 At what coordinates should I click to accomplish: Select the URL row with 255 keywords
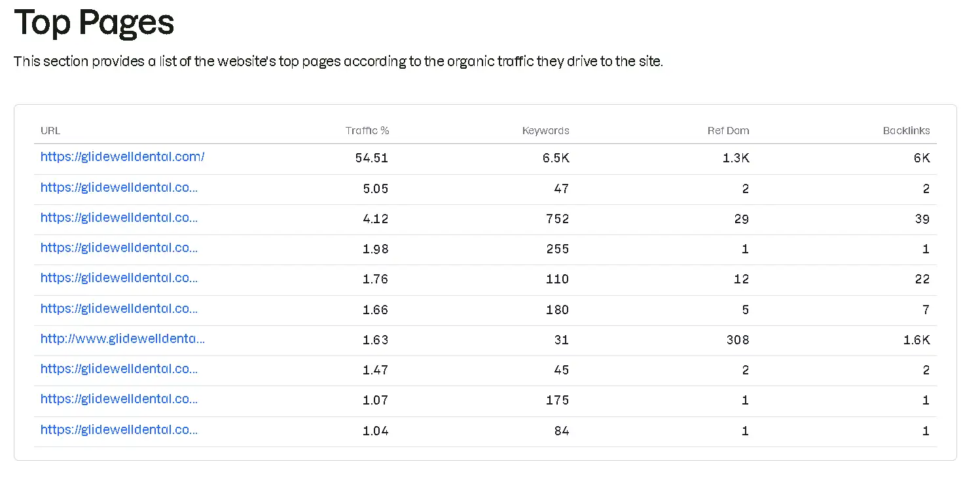[x=118, y=248]
